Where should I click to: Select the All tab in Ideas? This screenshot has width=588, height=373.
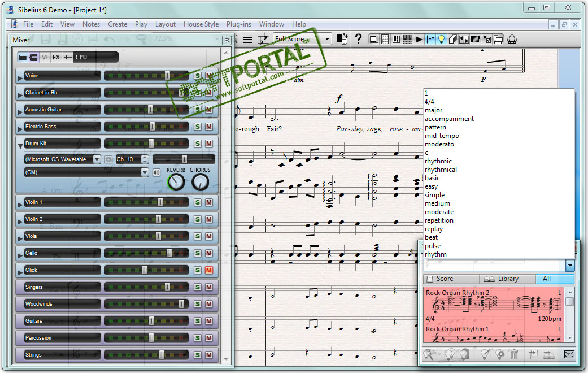click(555, 279)
